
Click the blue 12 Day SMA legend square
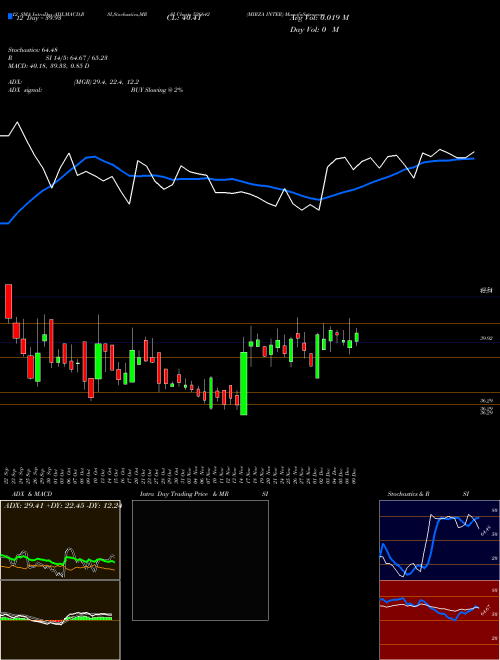[x=11, y=16]
